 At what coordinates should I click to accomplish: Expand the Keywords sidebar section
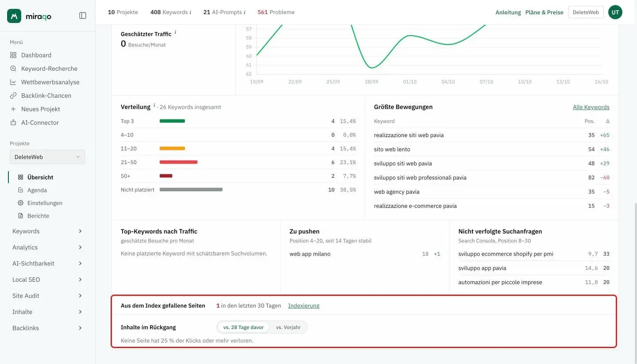(x=47, y=231)
